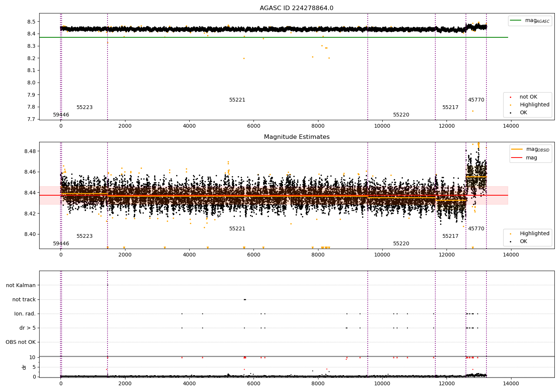Click the plot title 'AGASC ID 224278864.0'
The width and height of the screenshot is (560, 392).
click(296, 8)
